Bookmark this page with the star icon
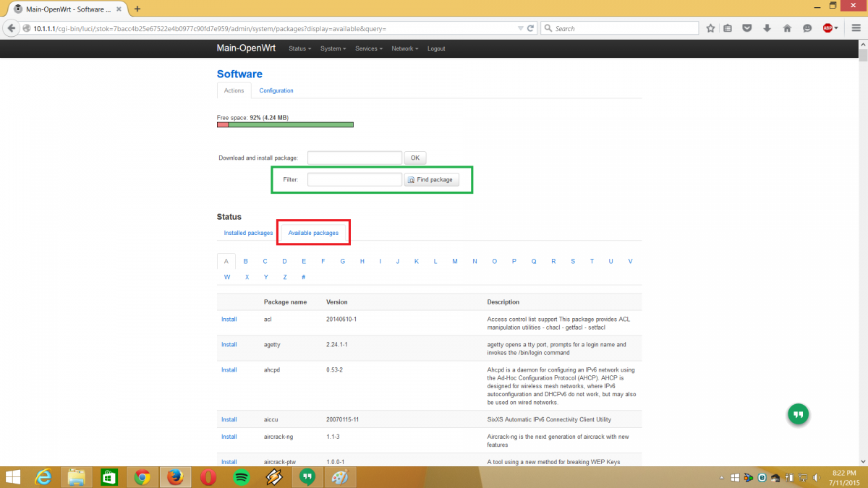 (710, 28)
